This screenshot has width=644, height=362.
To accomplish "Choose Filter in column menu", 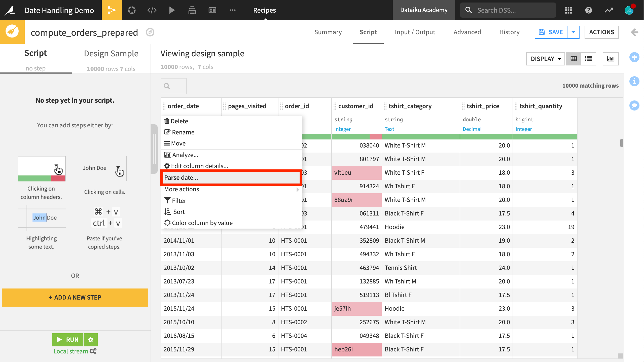I will pos(231,201).
